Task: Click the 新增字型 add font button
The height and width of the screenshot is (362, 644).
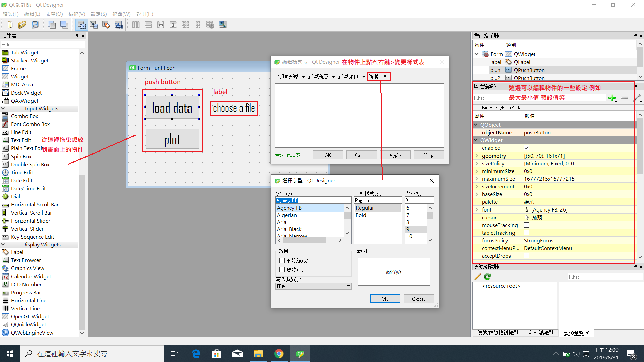Action: click(378, 77)
